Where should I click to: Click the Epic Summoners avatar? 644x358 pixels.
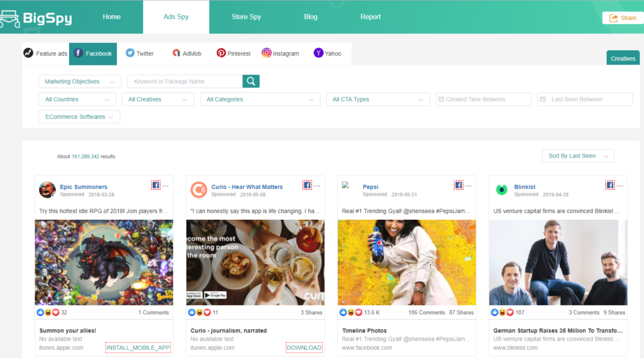47,190
